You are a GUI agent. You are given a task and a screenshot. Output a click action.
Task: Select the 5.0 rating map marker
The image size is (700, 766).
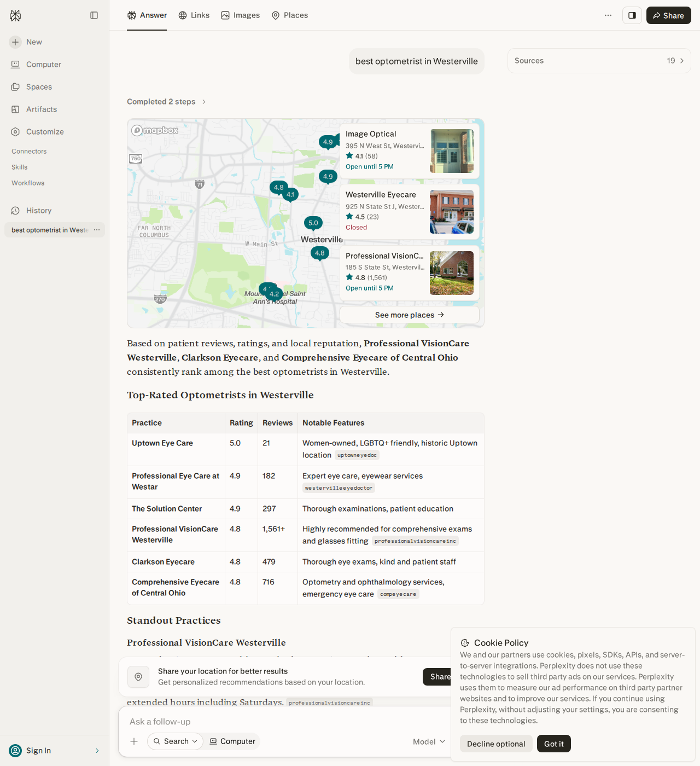(x=313, y=223)
